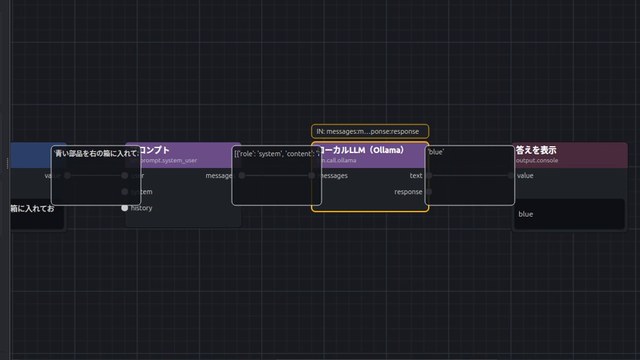This screenshot has width=640, height=360.
Task: Select the 答えを表示 node header
Action: coord(570,155)
